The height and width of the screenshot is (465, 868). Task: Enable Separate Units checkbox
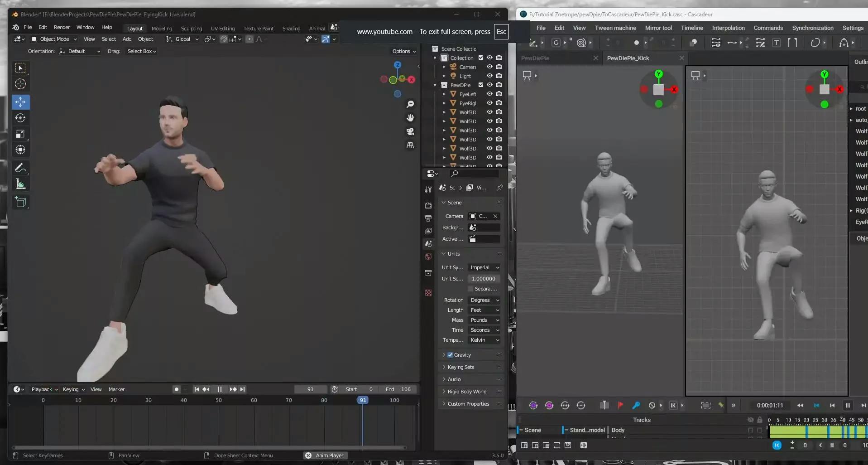click(x=470, y=289)
